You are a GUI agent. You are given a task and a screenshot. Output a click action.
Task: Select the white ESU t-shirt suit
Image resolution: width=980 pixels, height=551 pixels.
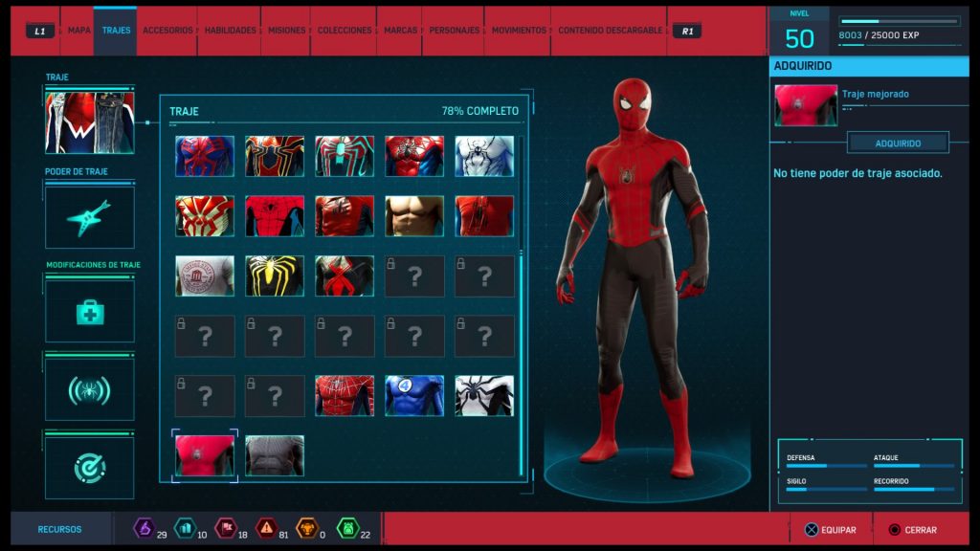(205, 276)
